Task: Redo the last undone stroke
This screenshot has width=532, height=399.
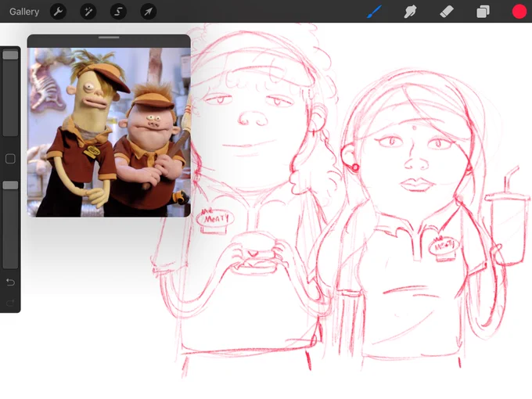Action: tap(10, 303)
